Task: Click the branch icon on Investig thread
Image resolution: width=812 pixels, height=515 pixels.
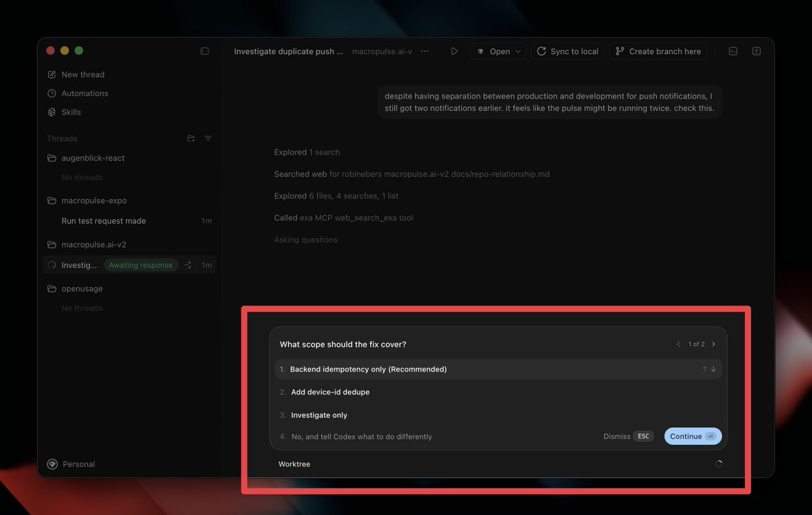Action: click(188, 265)
